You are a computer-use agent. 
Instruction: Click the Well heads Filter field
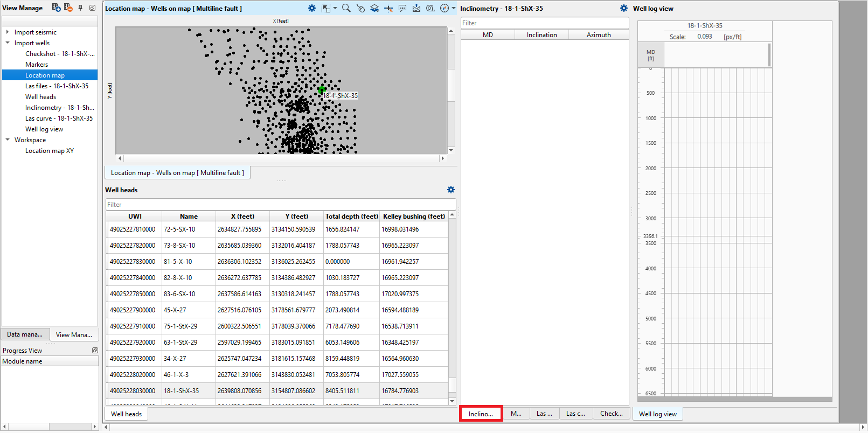click(x=281, y=205)
